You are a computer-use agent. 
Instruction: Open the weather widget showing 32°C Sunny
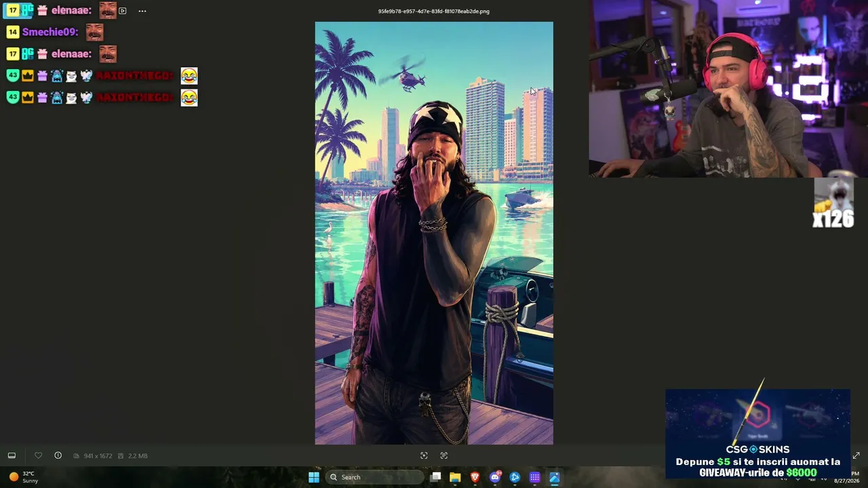click(x=23, y=477)
